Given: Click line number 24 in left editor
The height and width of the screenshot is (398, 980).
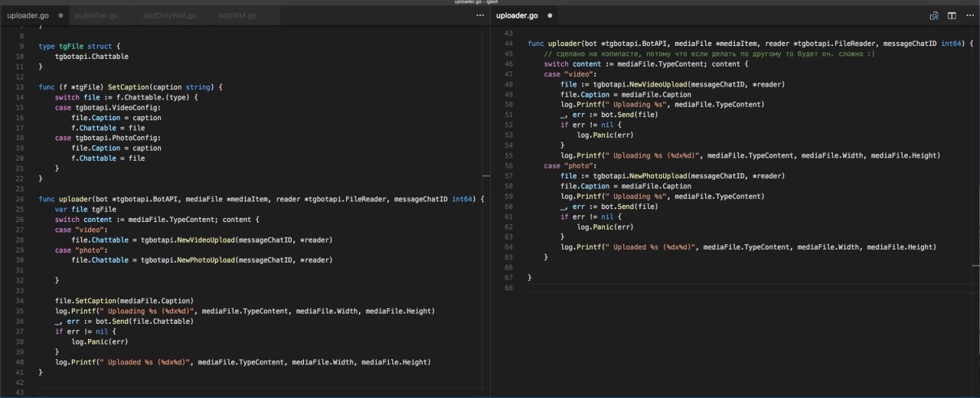Looking at the screenshot, I should pyautogui.click(x=21, y=199).
